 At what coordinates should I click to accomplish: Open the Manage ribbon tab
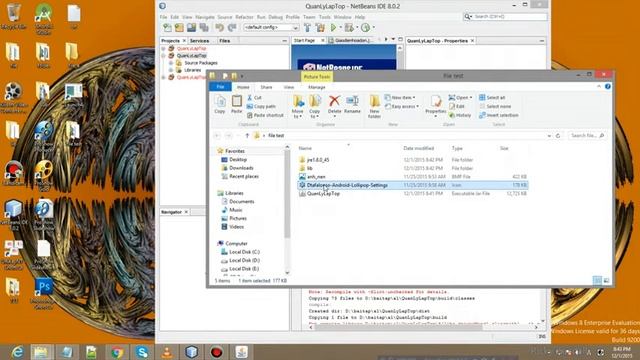pyautogui.click(x=317, y=87)
